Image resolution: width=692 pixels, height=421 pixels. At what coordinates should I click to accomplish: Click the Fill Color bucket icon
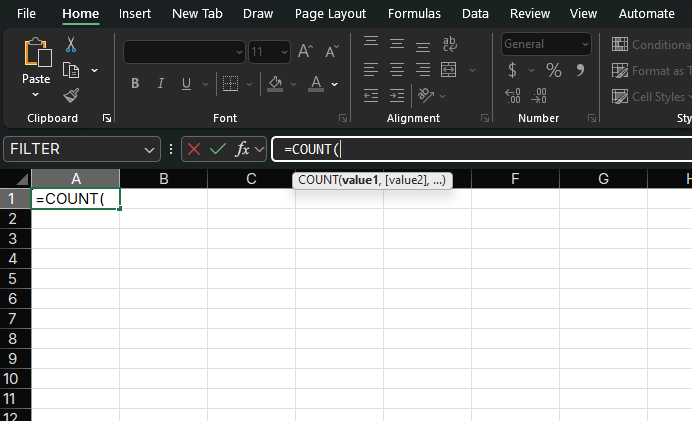pos(275,83)
